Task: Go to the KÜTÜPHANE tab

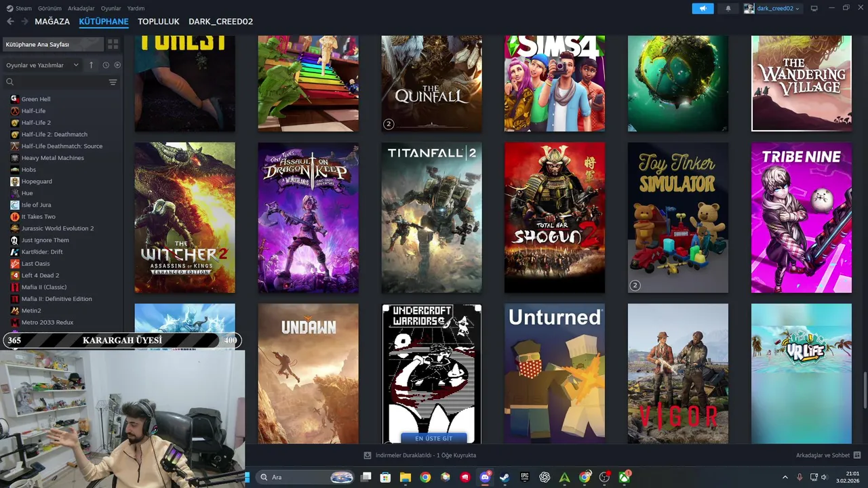Action: (x=104, y=22)
